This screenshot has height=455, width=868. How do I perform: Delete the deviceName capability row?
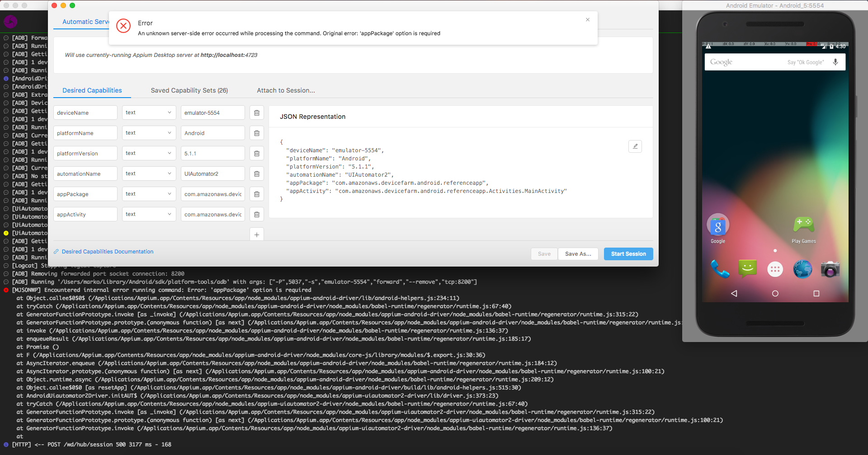tap(257, 113)
